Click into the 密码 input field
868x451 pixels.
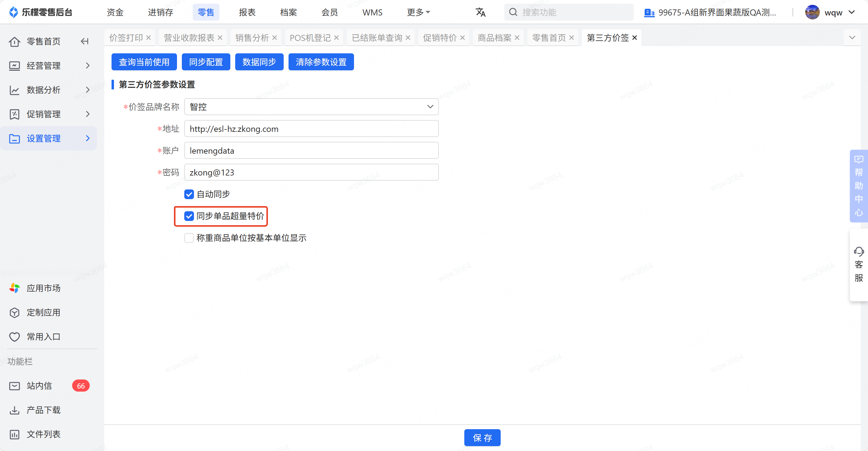click(311, 172)
